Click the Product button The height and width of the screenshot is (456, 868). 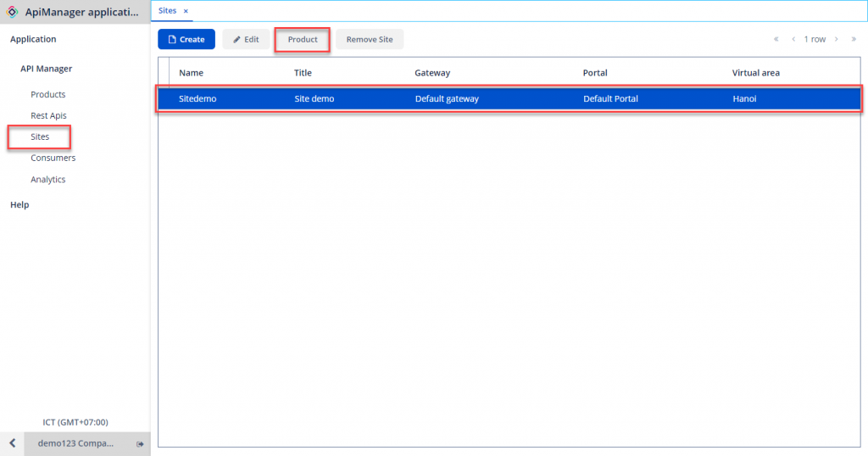click(303, 39)
